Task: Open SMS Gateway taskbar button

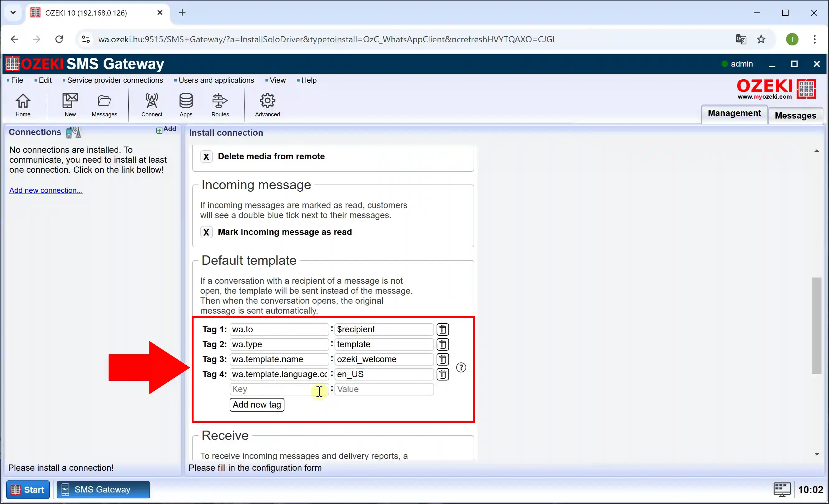Action: [x=103, y=489]
